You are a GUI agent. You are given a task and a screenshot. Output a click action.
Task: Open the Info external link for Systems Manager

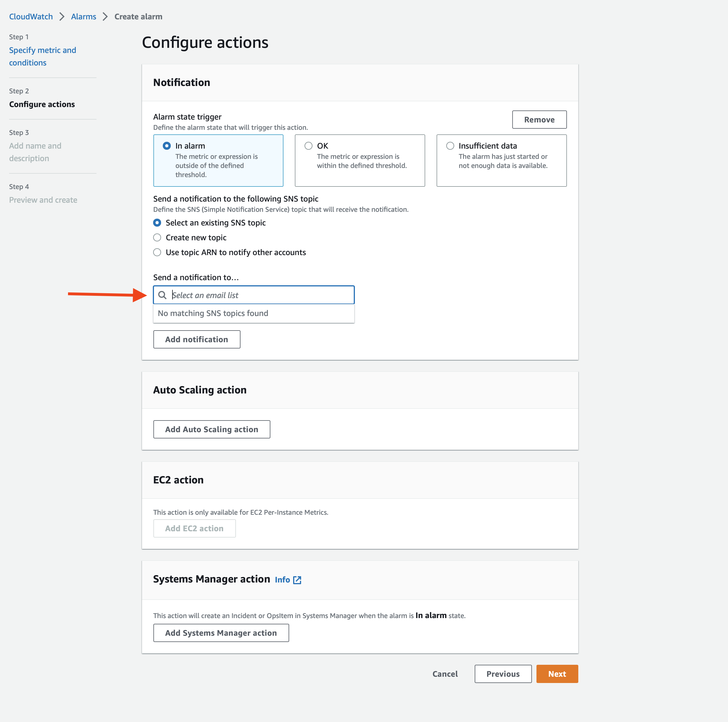(289, 579)
